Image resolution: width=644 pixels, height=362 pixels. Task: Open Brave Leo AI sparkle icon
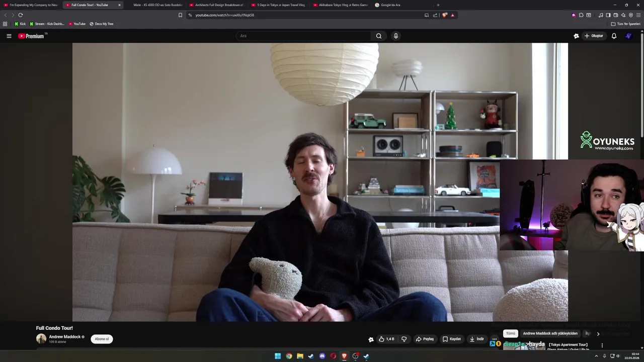click(x=623, y=15)
